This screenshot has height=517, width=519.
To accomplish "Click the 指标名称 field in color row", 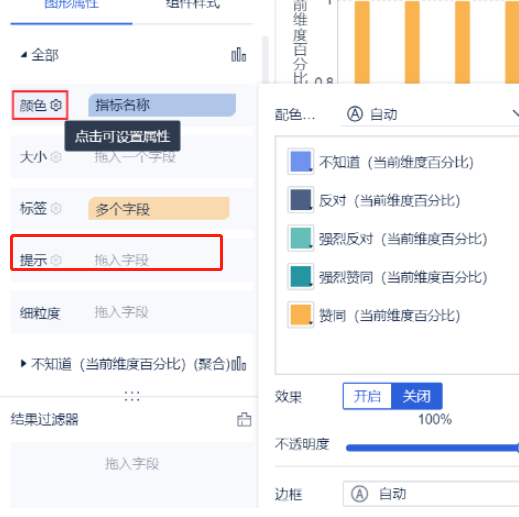I will (x=162, y=105).
